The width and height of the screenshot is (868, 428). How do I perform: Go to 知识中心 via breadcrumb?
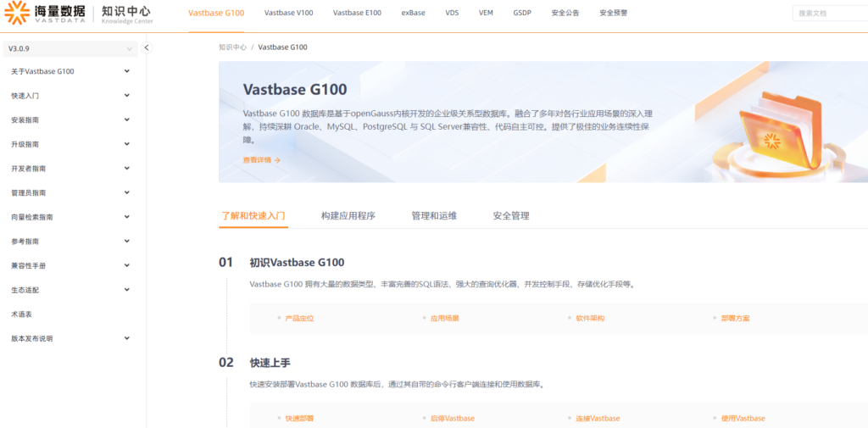click(232, 47)
